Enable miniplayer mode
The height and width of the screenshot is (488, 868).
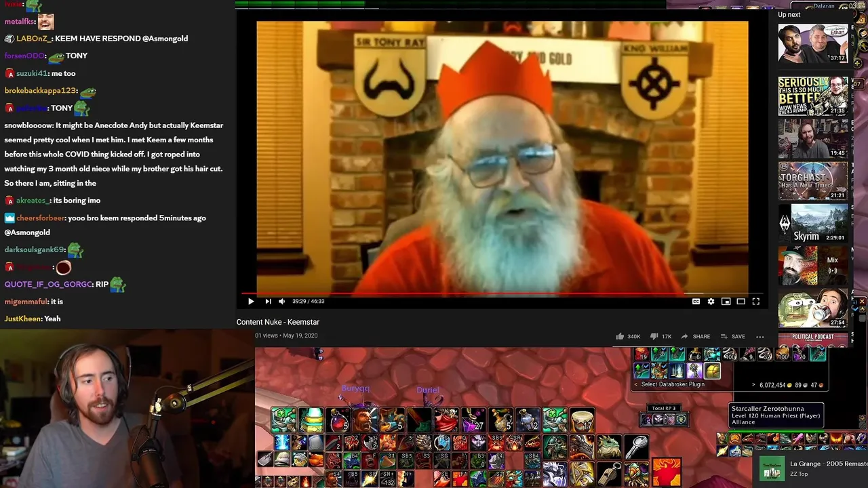(726, 302)
